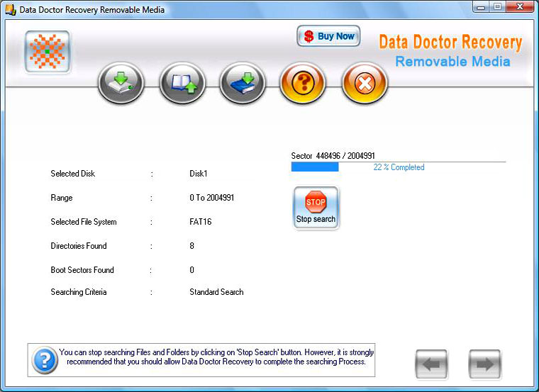Click the 'Boot Sectors Found' label
539x392 pixels.
[82, 269]
